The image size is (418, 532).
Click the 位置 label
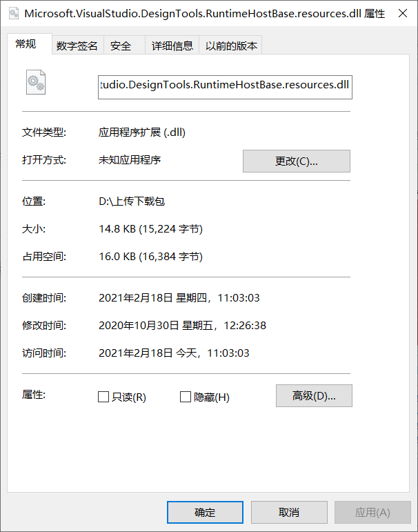coord(34,201)
